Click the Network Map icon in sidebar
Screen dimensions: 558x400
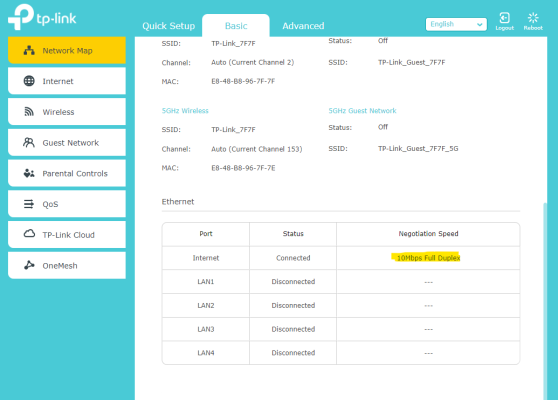(29, 51)
